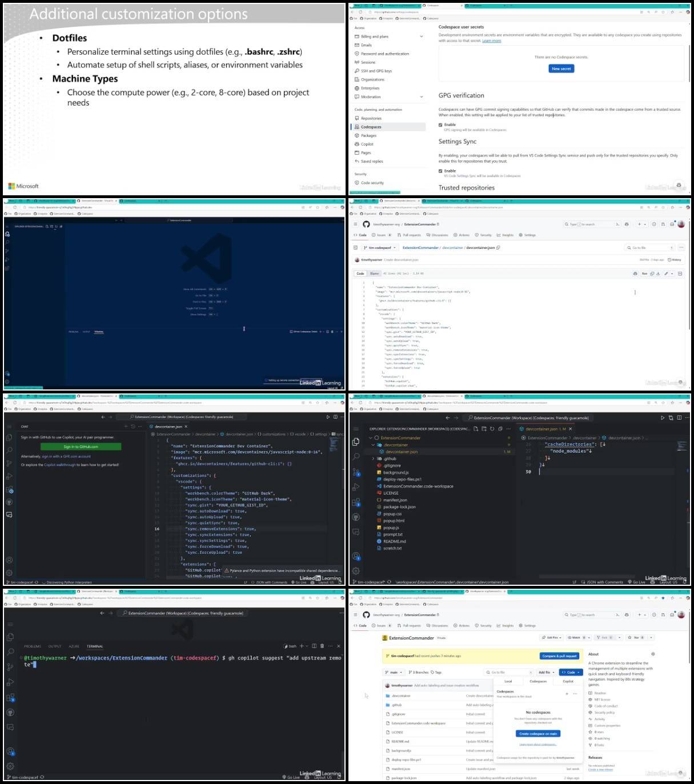Click GitHub logo on the repository home page
694x784 pixels.
tap(366, 615)
